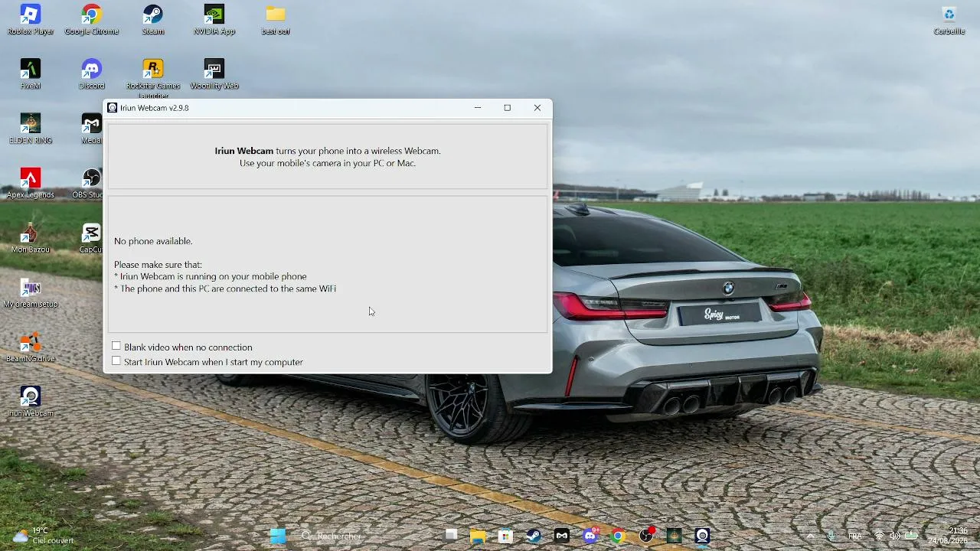Check Start Iriun Webcam when I start my computer
The height and width of the screenshot is (551, 980).
tap(116, 361)
